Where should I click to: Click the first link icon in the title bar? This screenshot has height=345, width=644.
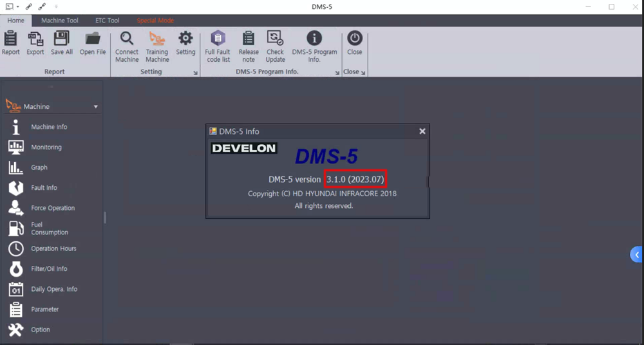tap(29, 6)
